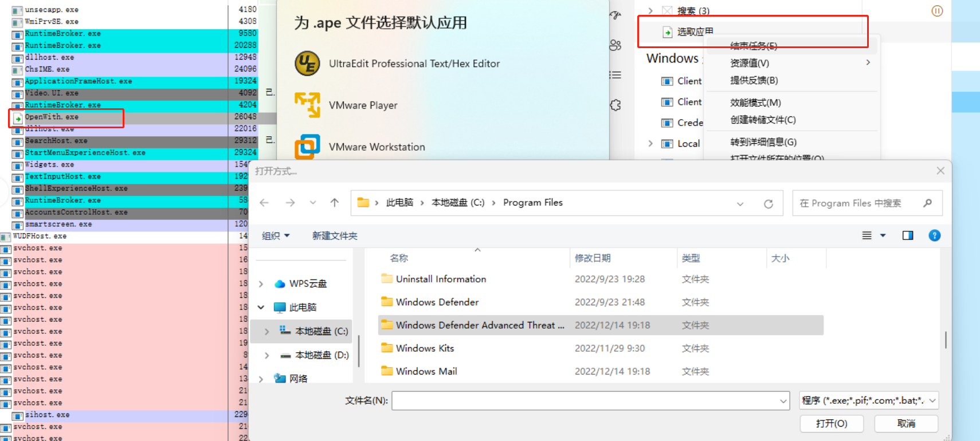
Task: Click the 打开(O) button
Action: tap(832, 423)
